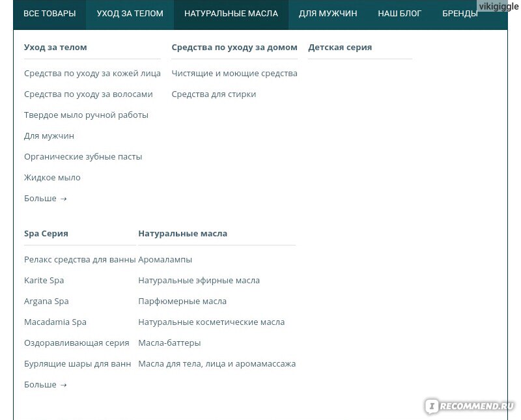Image resolution: width=521 pixels, height=420 pixels.
Task: Open Чистящие и моющие средства
Action: click(x=234, y=74)
